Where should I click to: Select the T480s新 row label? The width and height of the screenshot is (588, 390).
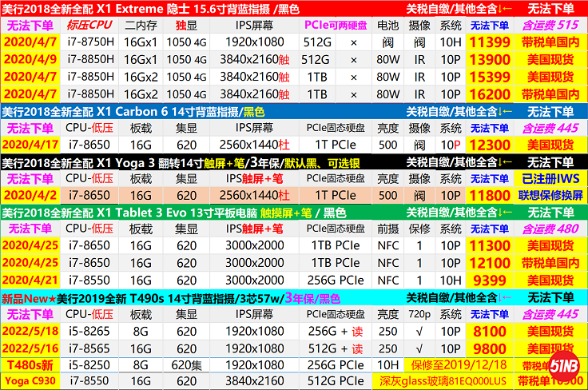coord(30,366)
